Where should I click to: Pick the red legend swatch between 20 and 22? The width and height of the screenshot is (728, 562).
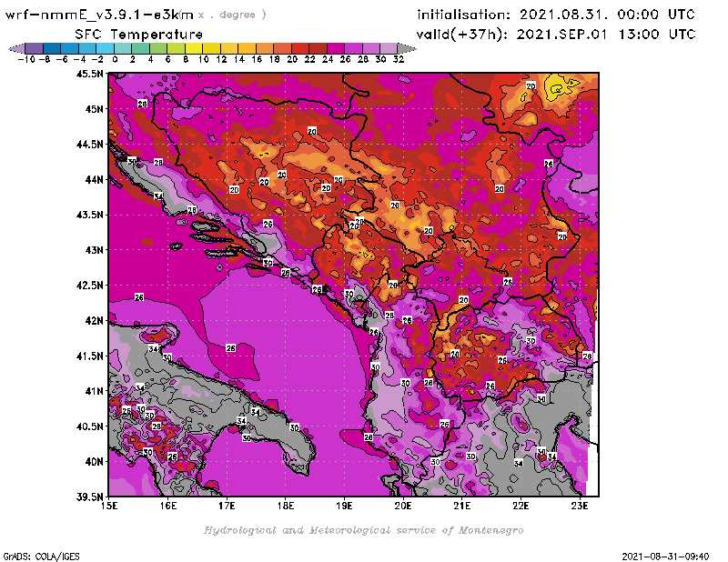coord(300,48)
